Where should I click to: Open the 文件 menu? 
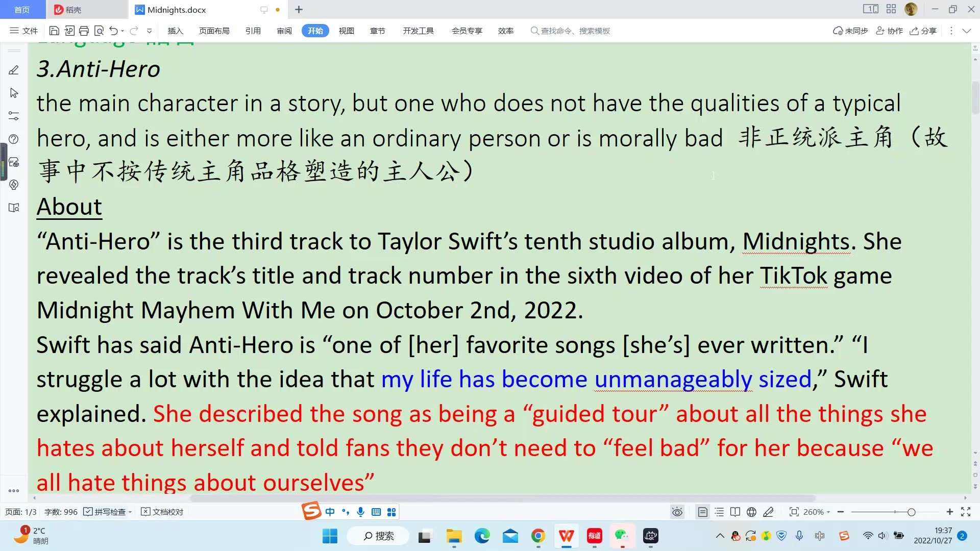coord(24,31)
